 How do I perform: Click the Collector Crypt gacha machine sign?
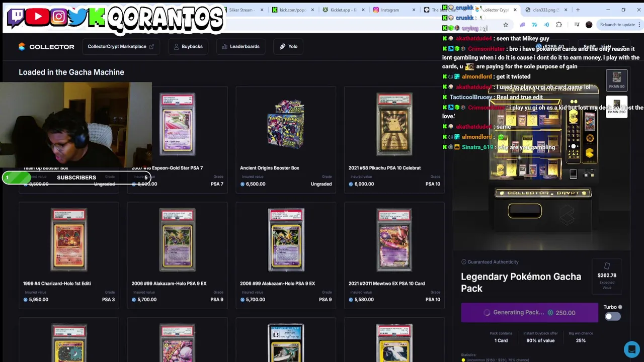[x=543, y=193]
